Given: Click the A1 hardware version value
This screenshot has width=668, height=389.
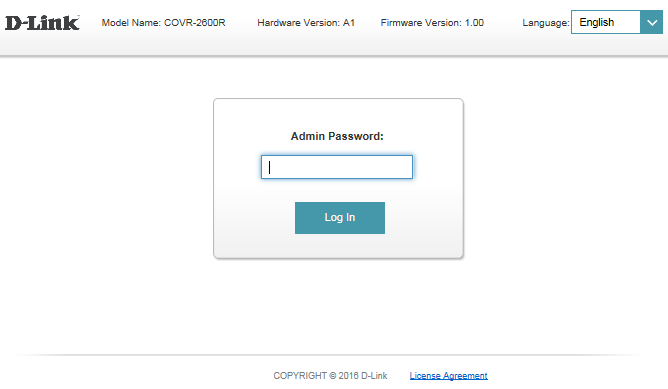Looking at the screenshot, I should 349,23.
